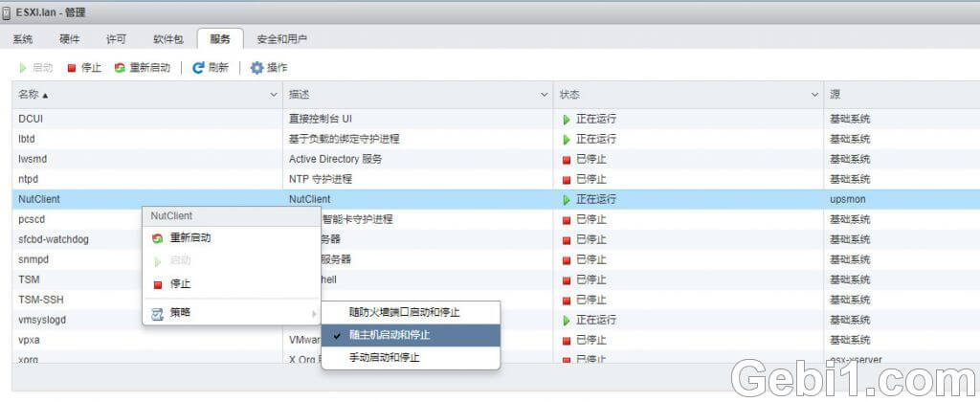Image resolution: width=980 pixels, height=402 pixels.
Task: Open the Packages tab
Action: [x=167, y=39]
